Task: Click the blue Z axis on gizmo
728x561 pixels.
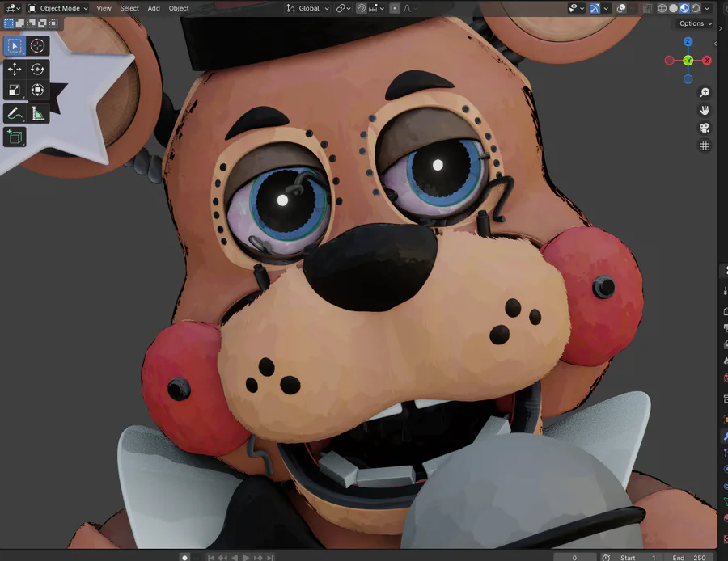Action: [688, 42]
